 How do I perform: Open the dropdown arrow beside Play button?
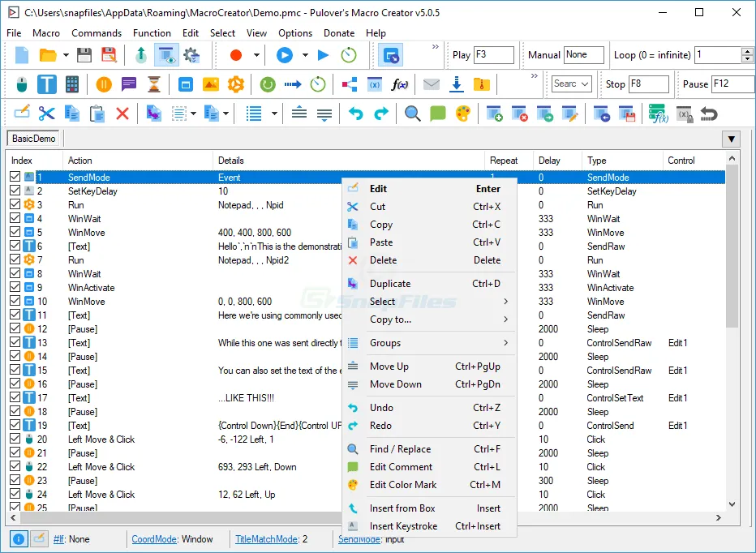(305, 55)
